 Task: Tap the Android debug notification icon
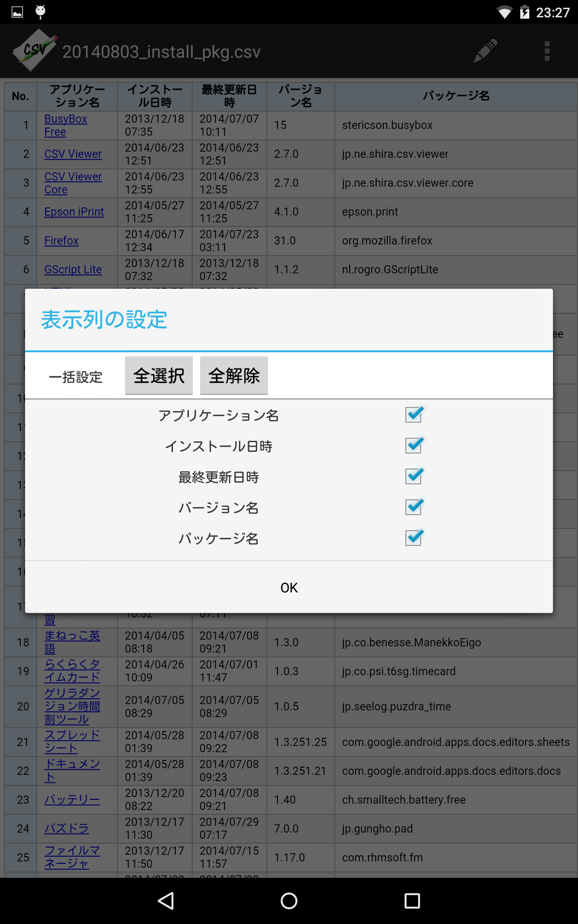coord(40,12)
